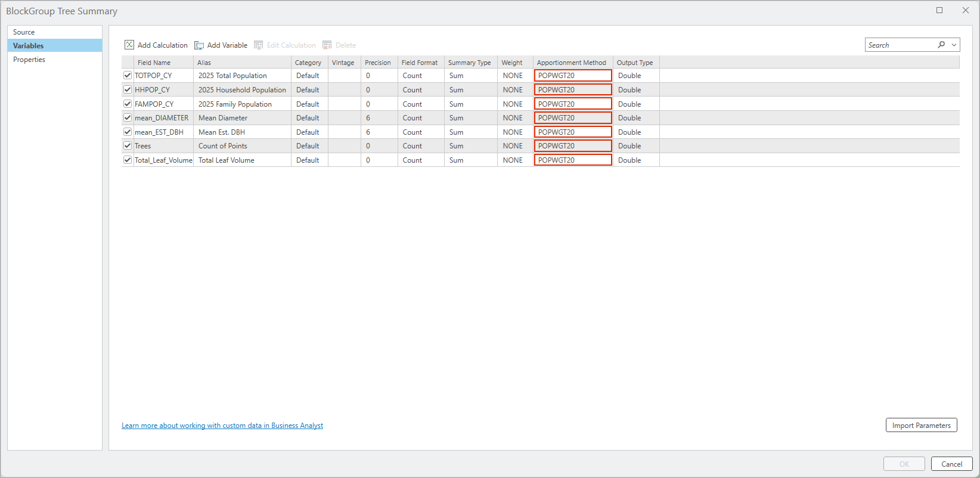Open Apportionment Method for TOTPOP_CY row
The width and height of the screenshot is (980, 478).
[x=572, y=76]
